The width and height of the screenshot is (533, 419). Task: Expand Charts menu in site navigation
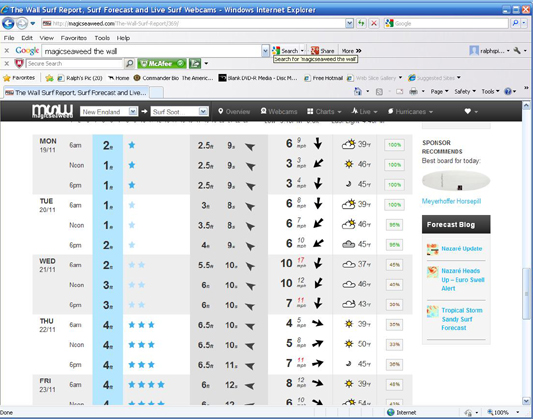324,111
